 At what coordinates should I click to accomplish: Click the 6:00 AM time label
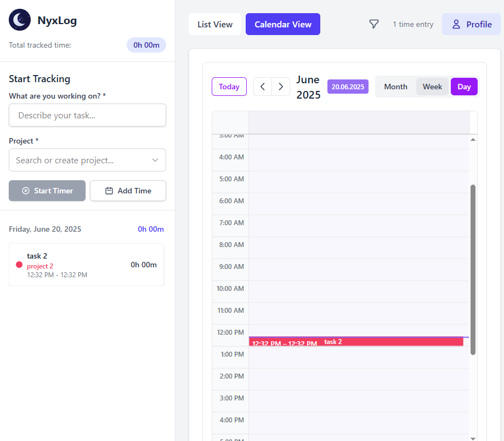[231, 201]
